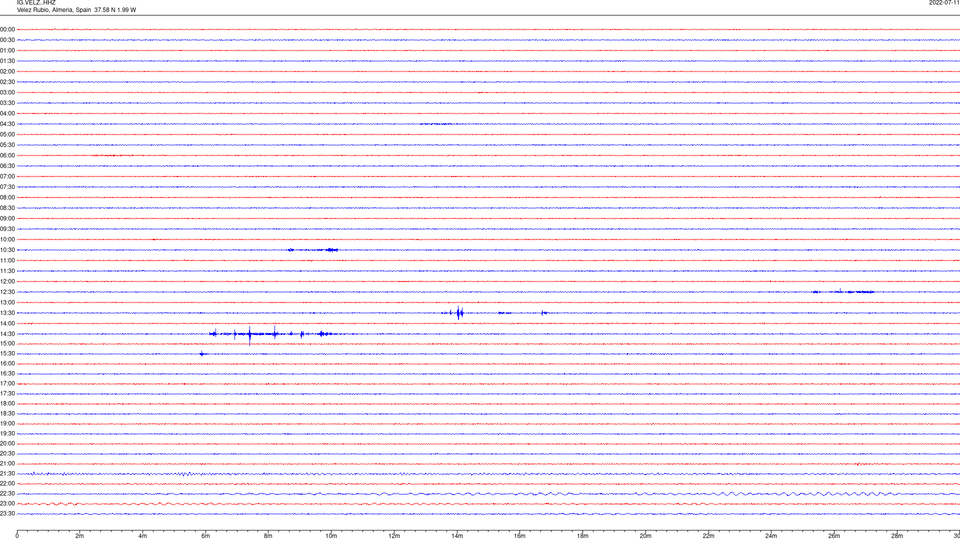Select the 19:00 time row label

point(7,424)
